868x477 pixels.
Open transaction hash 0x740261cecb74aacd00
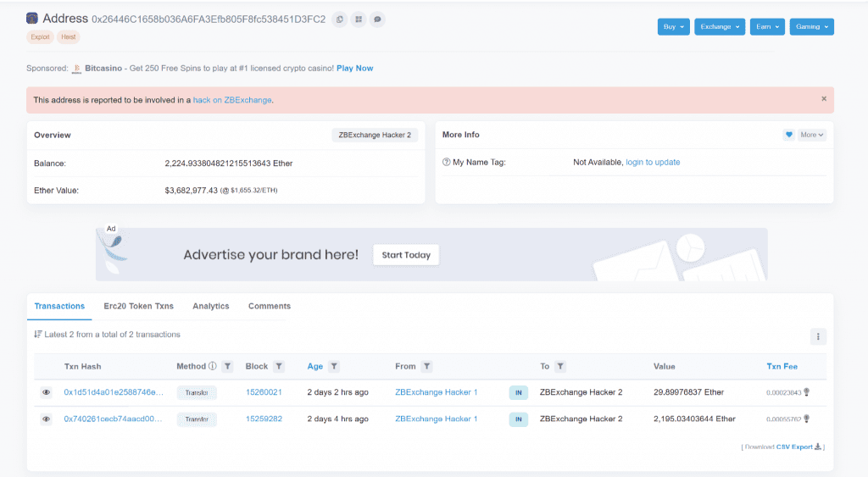pyautogui.click(x=113, y=419)
